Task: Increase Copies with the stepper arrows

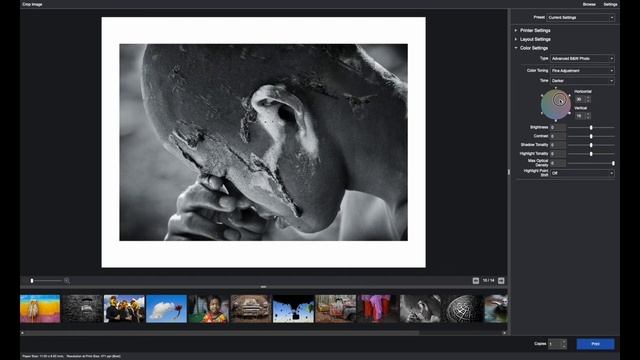Action: 564,342
